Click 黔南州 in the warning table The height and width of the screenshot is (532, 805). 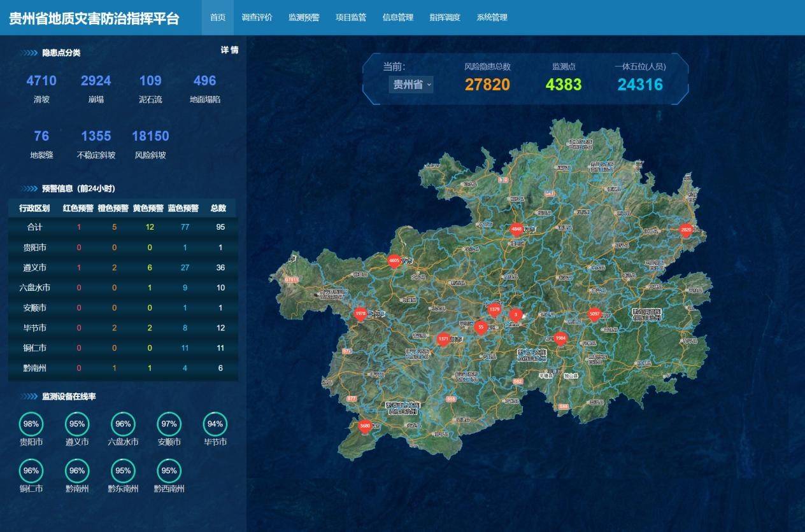[x=34, y=368]
